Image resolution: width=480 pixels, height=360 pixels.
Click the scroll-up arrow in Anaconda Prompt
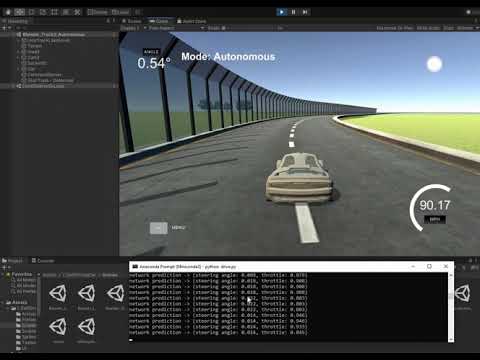(x=451, y=275)
